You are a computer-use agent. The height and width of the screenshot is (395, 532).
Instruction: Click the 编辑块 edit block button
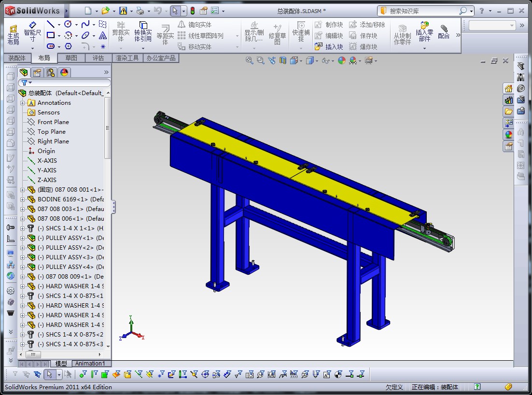point(329,36)
